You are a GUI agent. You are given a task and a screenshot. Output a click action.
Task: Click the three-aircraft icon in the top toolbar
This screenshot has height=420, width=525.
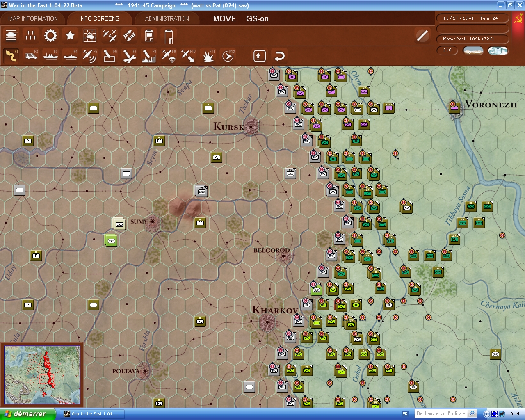coord(110,36)
